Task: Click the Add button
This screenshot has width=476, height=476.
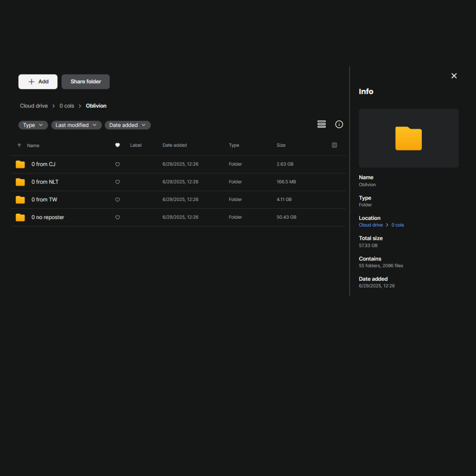Action: coord(38,82)
